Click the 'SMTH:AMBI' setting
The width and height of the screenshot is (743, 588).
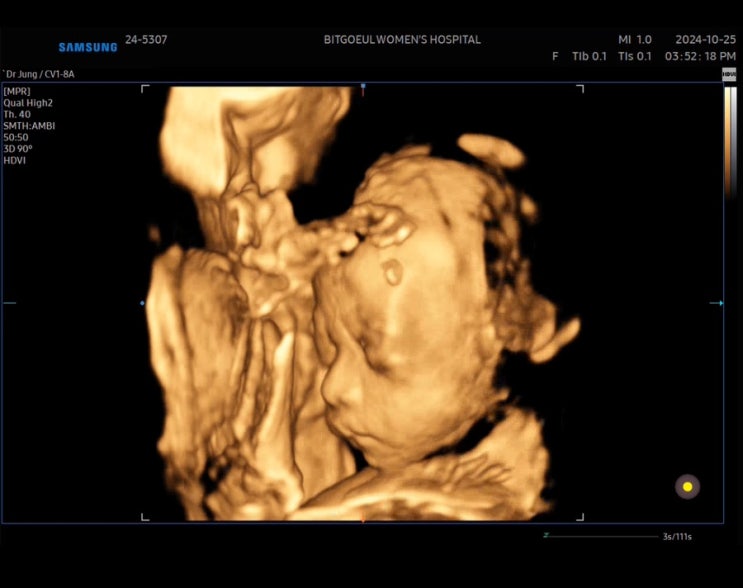[29, 126]
